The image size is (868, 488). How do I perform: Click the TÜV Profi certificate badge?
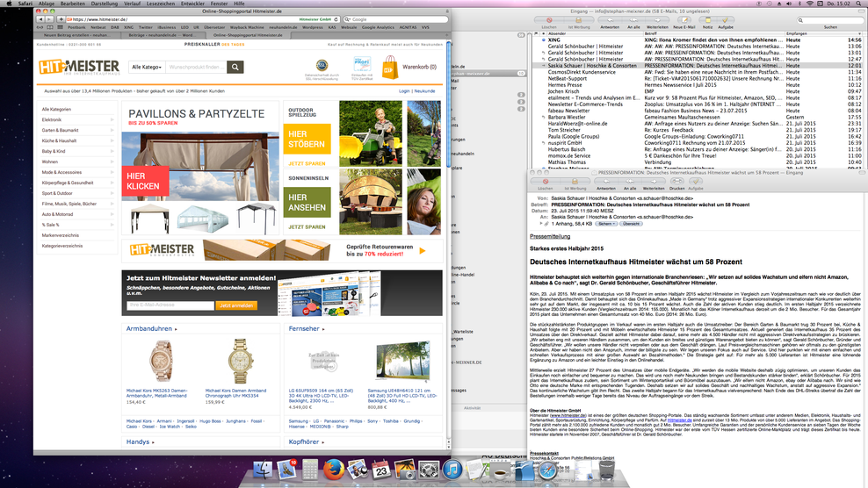[x=362, y=65]
